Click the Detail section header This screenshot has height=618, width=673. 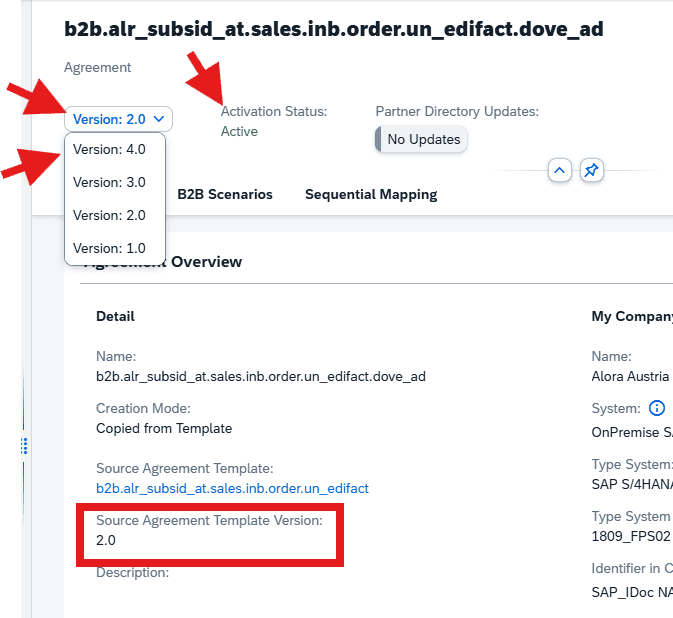(x=115, y=316)
